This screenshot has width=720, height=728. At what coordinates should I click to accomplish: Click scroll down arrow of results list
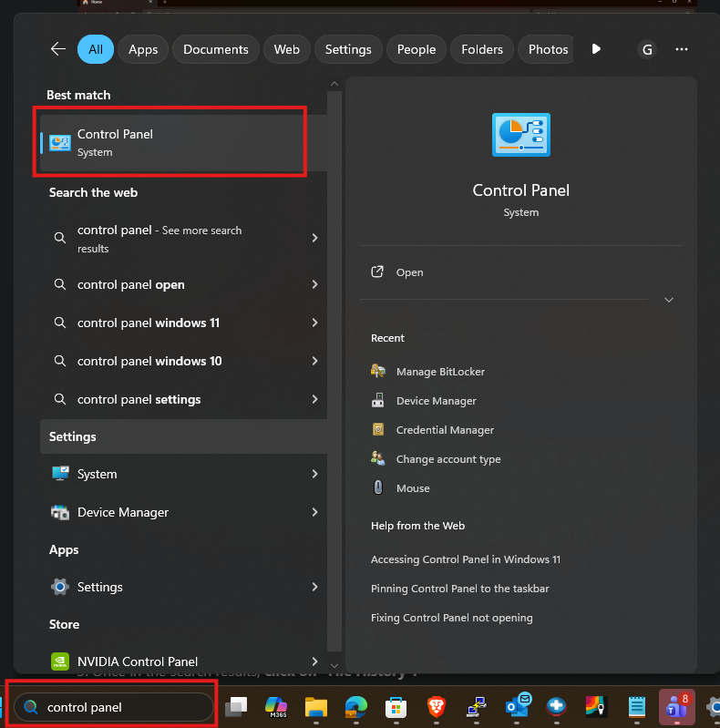point(334,666)
